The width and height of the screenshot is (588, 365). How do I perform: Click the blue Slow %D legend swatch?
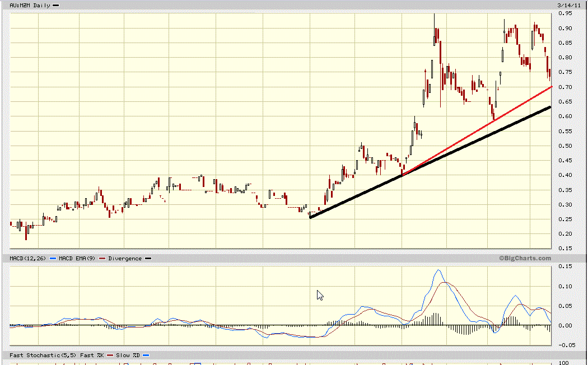pos(145,355)
